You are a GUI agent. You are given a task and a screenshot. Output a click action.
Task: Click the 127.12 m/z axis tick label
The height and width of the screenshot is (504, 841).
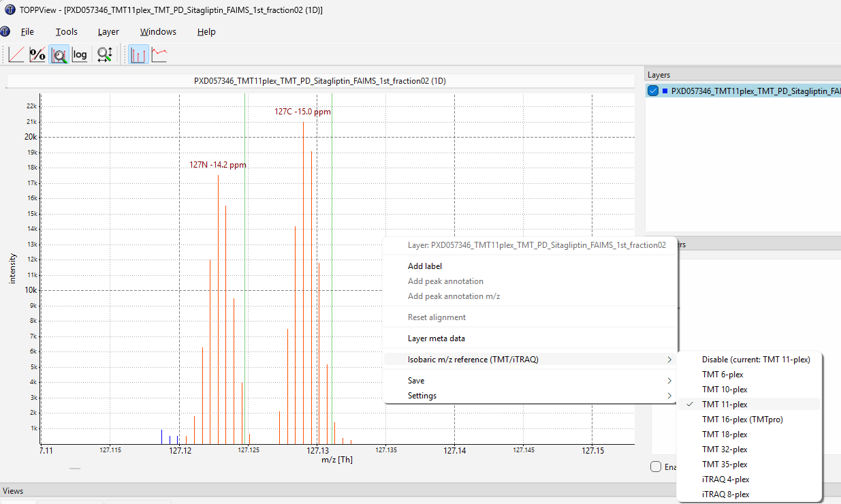tap(180, 450)
